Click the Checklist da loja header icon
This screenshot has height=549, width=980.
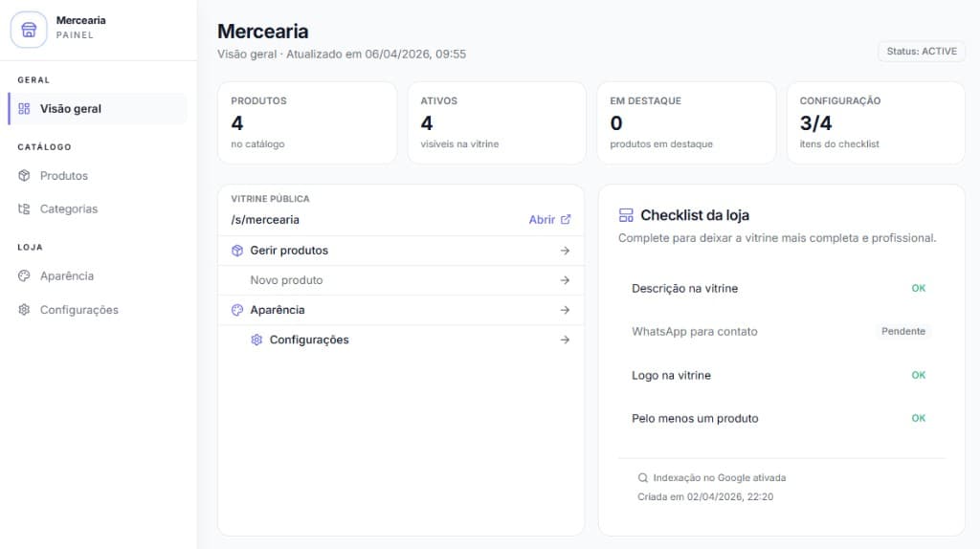tap(626, 215)
